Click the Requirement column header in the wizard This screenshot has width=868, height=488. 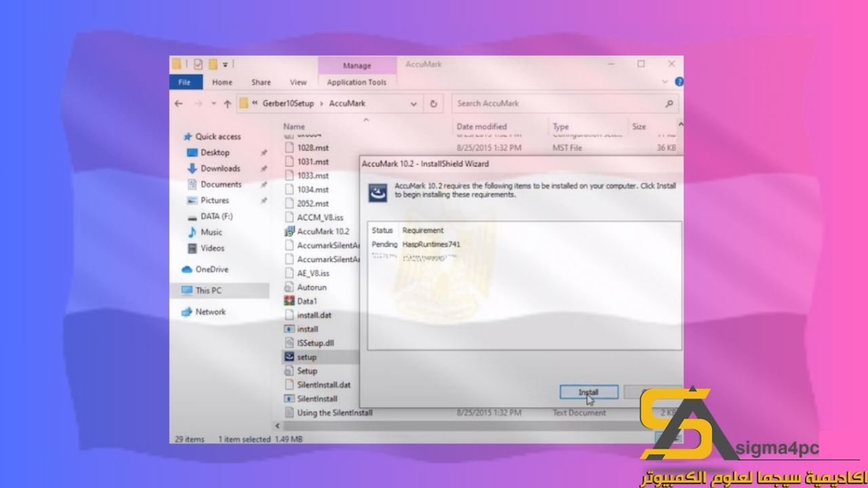pos(422,230)
